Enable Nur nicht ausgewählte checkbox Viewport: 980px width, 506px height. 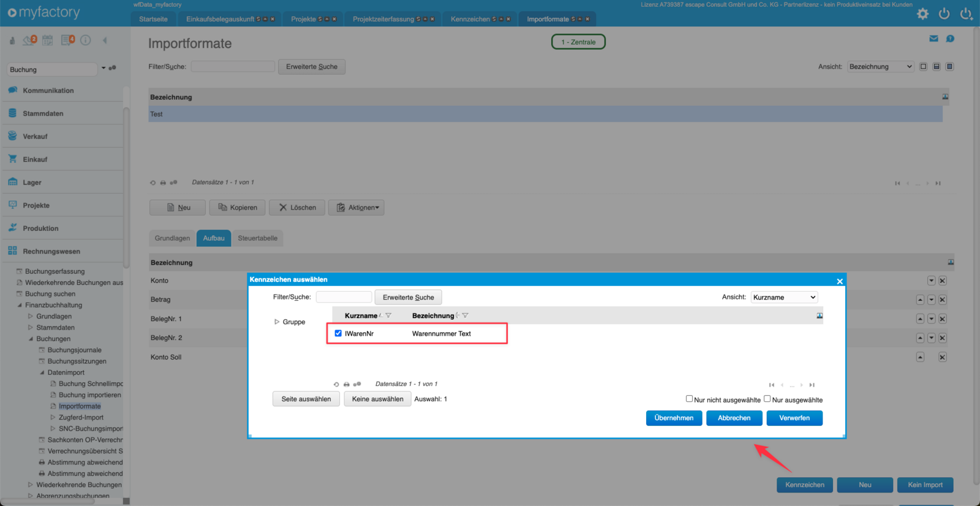point(689,399)
